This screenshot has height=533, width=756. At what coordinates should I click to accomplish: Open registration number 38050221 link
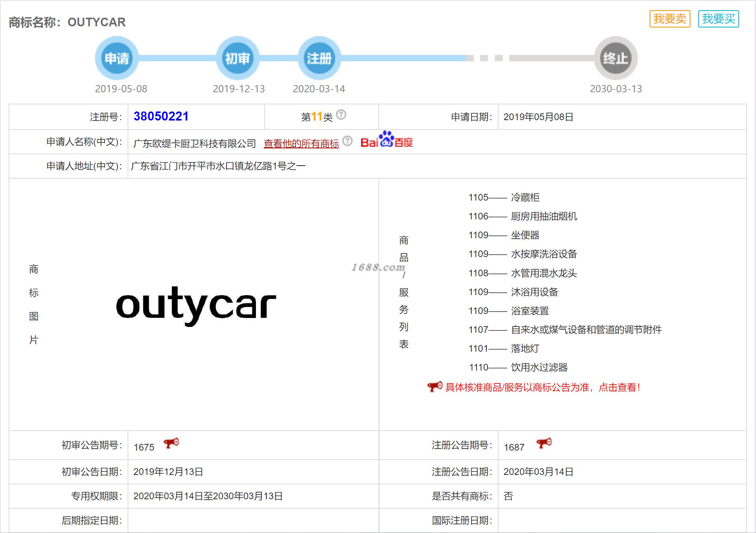pos(161,116)
